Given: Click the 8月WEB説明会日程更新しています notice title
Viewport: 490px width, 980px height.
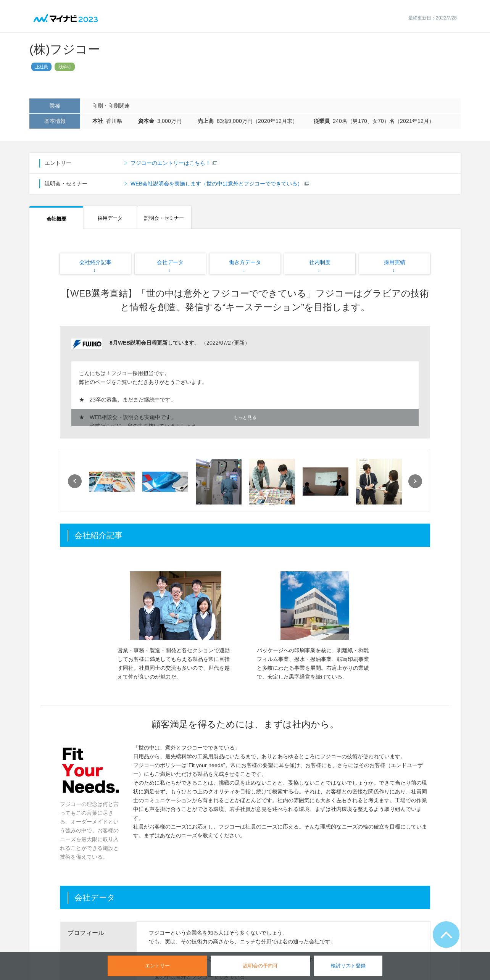Looking at the screenshot, I should tap(154, 343).
